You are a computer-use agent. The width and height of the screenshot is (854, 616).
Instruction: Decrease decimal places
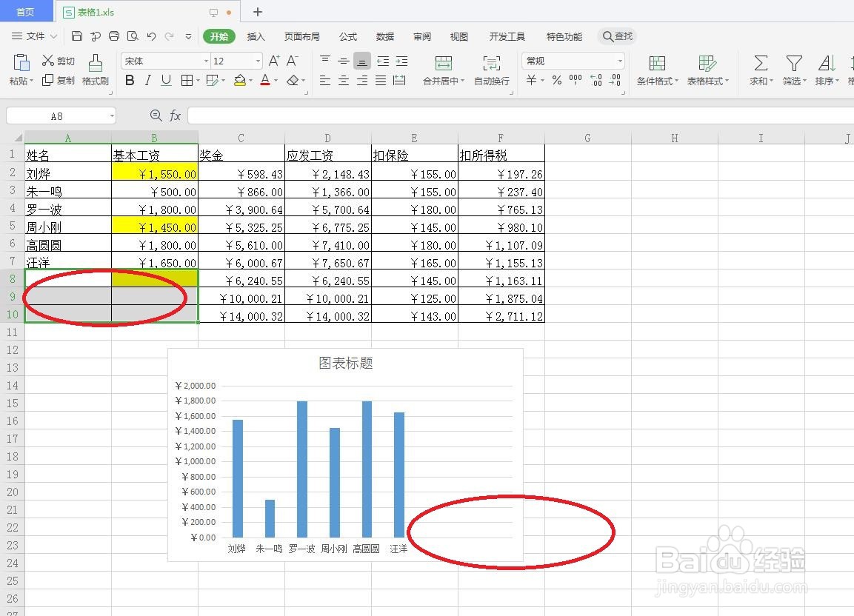[615, 81]
